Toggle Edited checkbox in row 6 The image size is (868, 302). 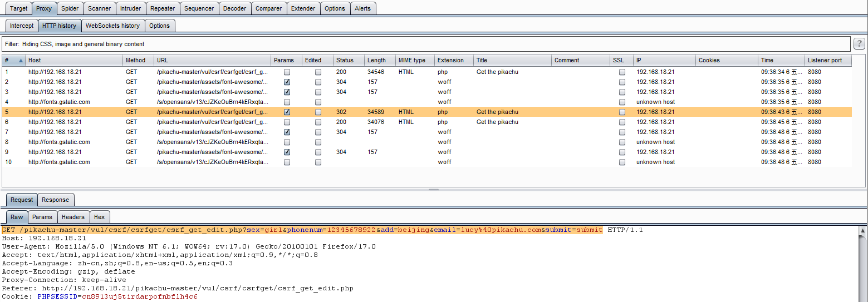click(318, 122)
